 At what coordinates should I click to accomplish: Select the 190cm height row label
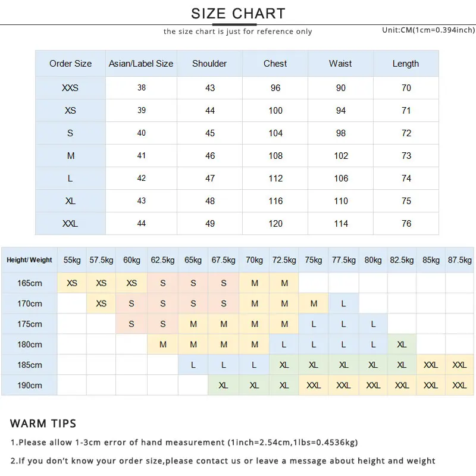(29, 385)
